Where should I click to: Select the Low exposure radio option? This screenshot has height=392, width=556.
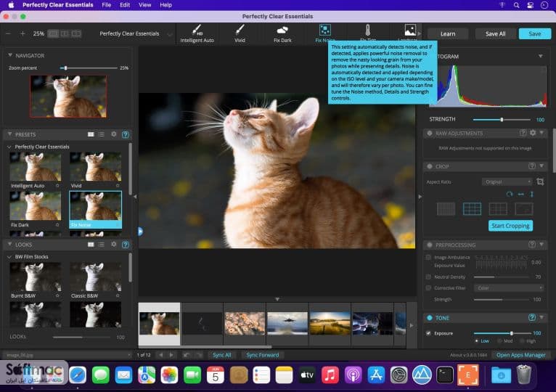[x=477, y=341]
